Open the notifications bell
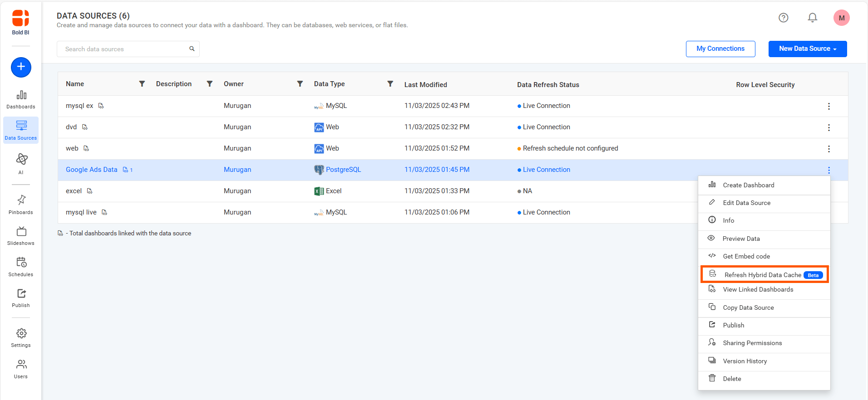This screenshot has height=400, width=868. [x=812, y=18]
